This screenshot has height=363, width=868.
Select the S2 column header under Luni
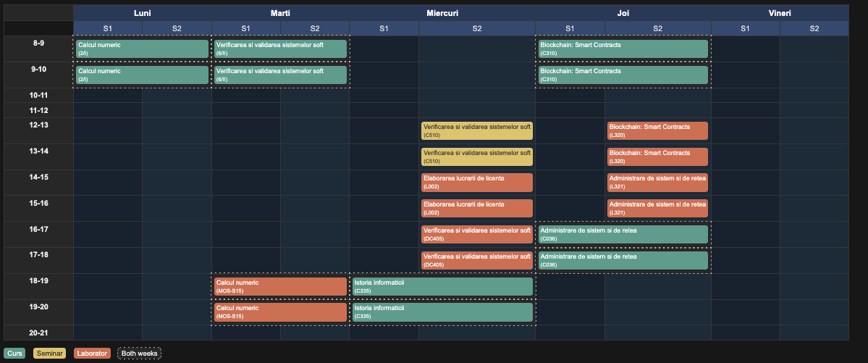(x=177, y=28)
